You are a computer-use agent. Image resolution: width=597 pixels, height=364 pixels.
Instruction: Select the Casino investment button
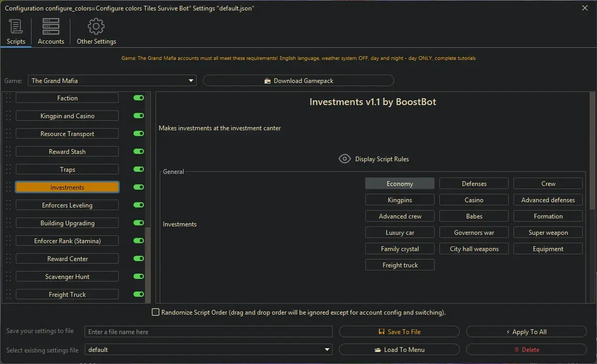pos(474,200)
